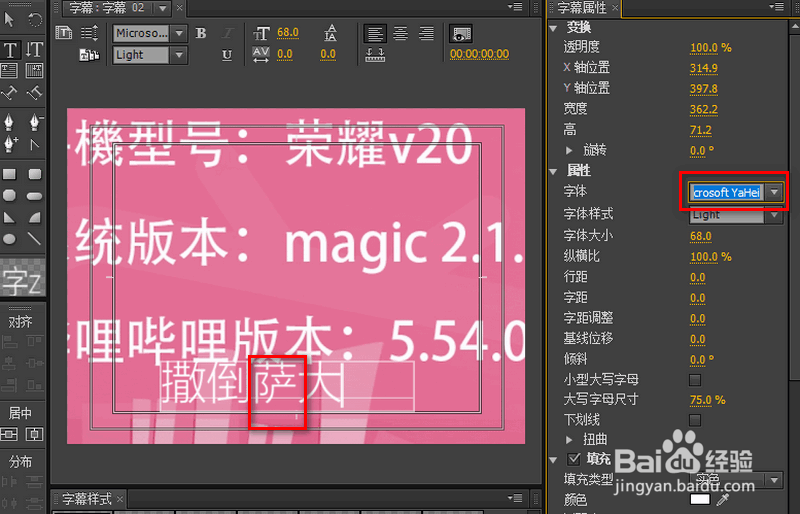Click 透明度 value 100.0 %
This screenshot has width=800, height=514.
pos(710,48)
